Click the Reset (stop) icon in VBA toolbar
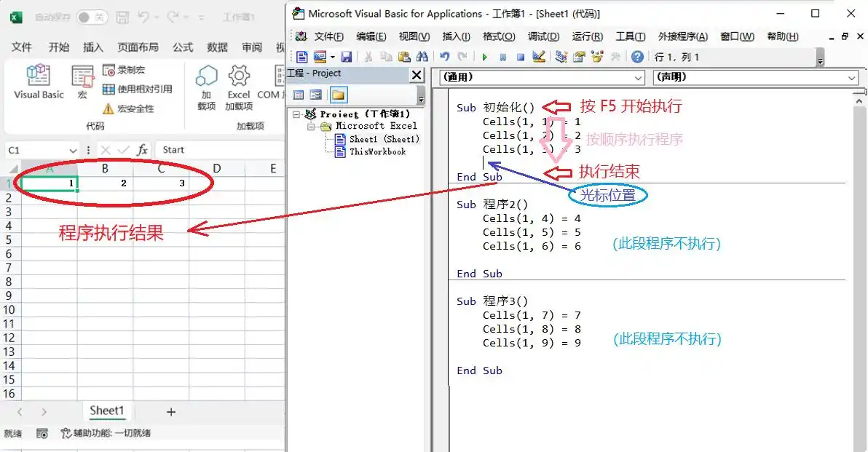 521,57
